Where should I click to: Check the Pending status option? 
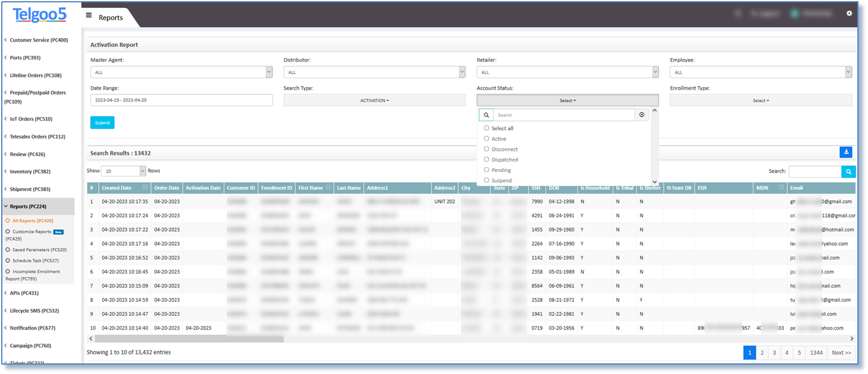click(487, 170)
